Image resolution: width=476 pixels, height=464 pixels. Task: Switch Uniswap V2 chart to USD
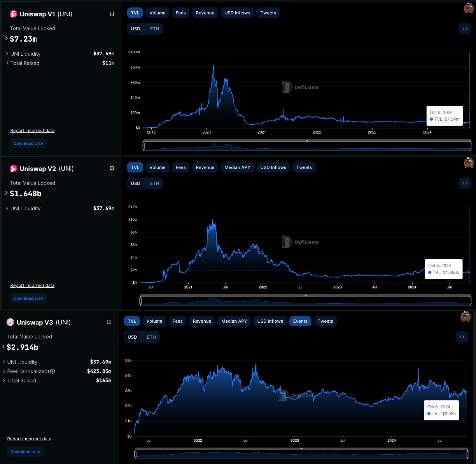point(135,183)
